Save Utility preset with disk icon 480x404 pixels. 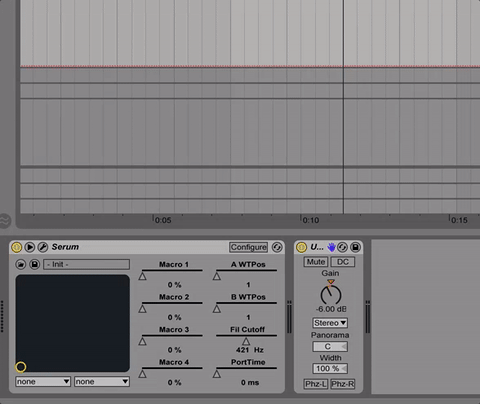pyautogui.click(x=355, y=247)
